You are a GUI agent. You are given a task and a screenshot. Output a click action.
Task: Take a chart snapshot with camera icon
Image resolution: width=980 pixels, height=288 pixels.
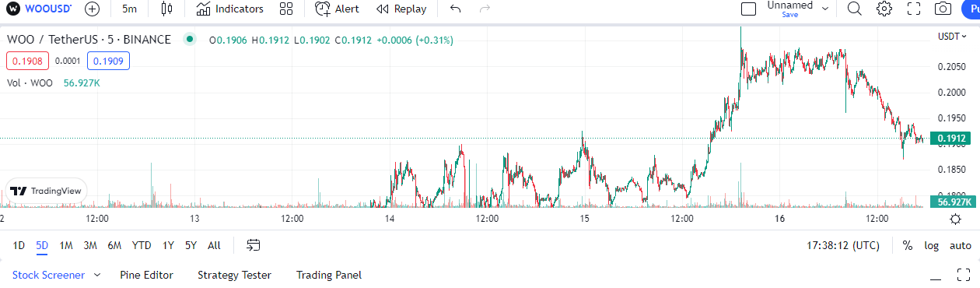943,9
